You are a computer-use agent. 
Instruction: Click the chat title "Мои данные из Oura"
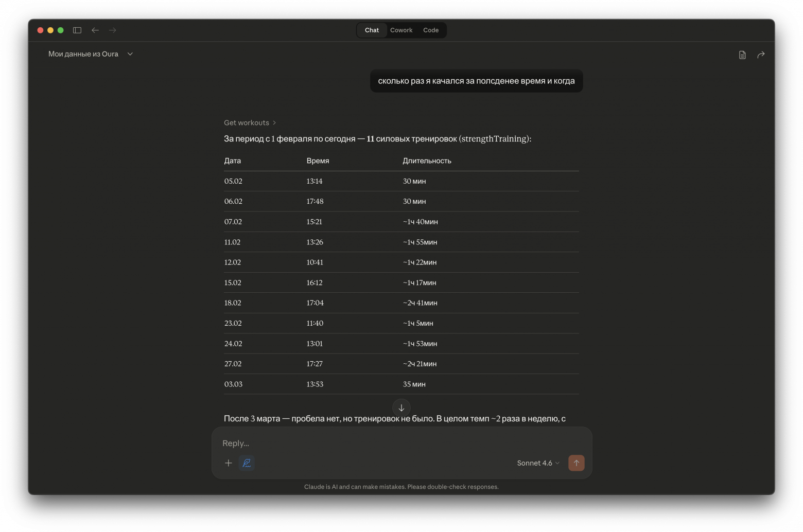click(x=83, y=54)
